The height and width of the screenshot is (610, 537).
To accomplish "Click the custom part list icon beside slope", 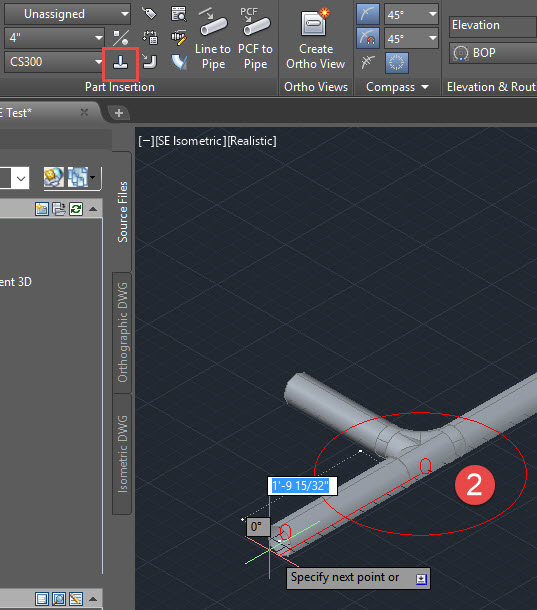I will pyautogui.click(x=150, y=38).
